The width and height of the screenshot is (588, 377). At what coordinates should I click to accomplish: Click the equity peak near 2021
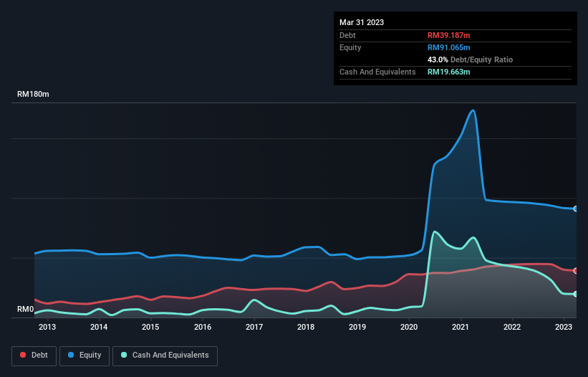click(x=473, y=110)
